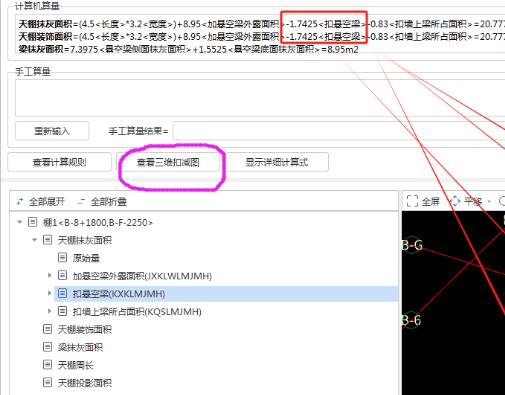Click the 全屏 fullscreen icon

(412, 201)
